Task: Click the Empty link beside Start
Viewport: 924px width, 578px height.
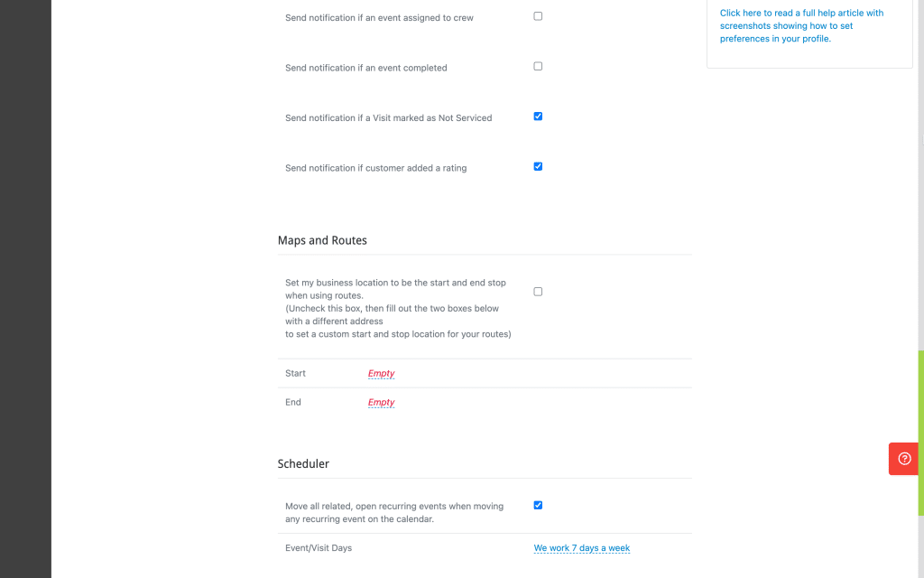Action: 381,373
